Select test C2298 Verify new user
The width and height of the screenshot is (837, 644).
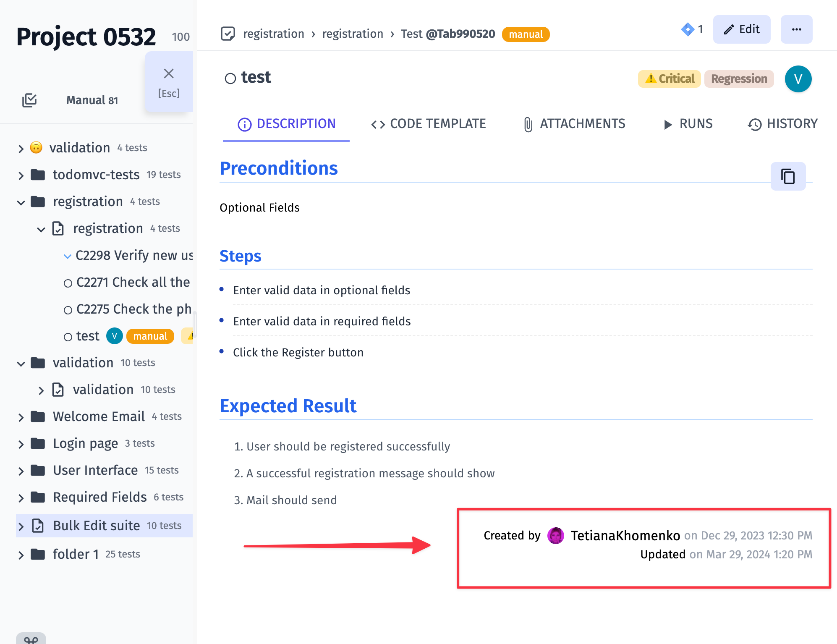point(134,255)
